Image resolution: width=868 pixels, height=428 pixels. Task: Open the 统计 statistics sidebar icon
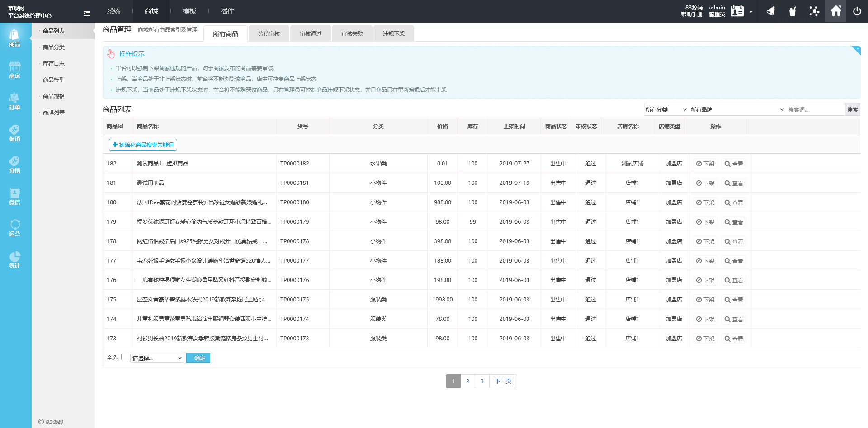[14, 259]
